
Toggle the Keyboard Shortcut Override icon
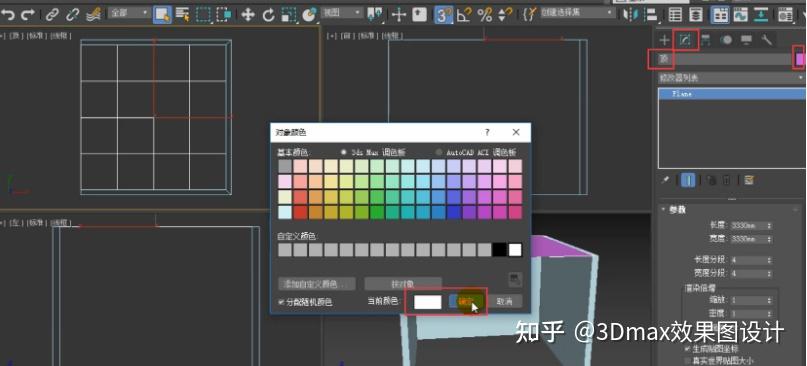pyautogui.click(x=419, y=14)
